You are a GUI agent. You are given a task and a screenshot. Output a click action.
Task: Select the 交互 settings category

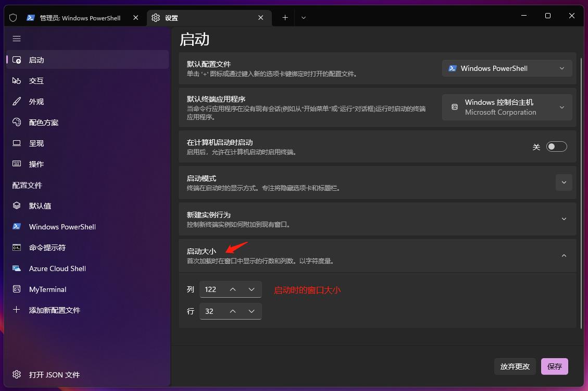coord(36,80)
